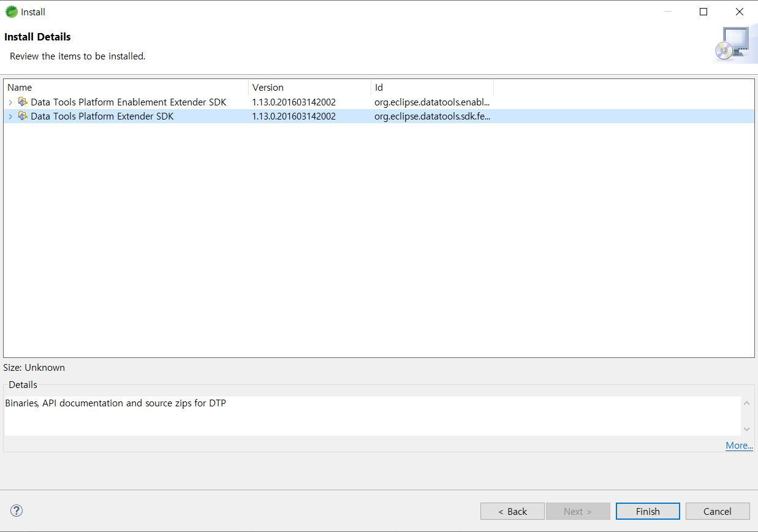Click Details scrollbar up arrow
The image size is (758, 532).
[x=746, y=403]
